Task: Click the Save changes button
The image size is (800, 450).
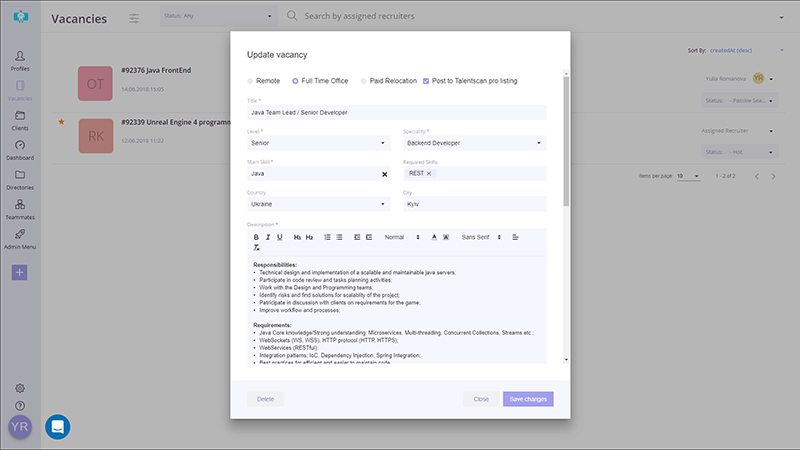Action: coord(527,399)
